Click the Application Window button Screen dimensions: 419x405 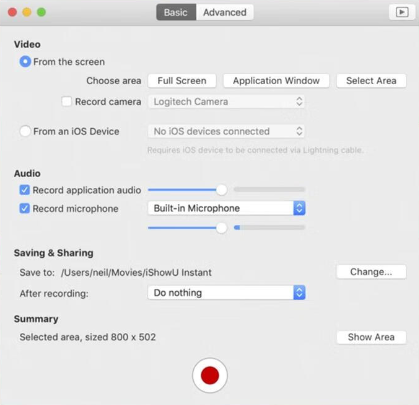point(276,81)
